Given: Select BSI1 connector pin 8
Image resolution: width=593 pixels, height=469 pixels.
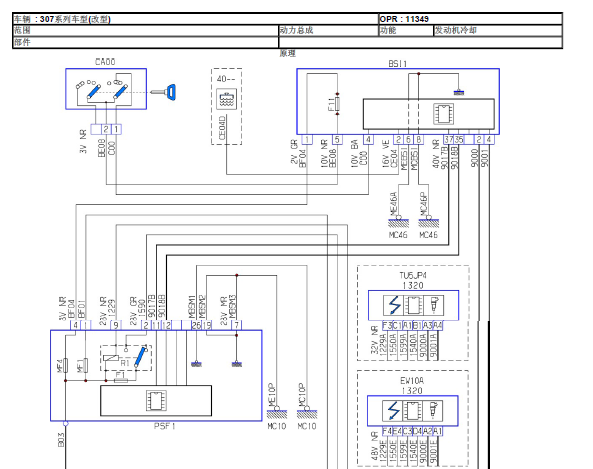Looking at the screenshot, I should coord(419,140).
